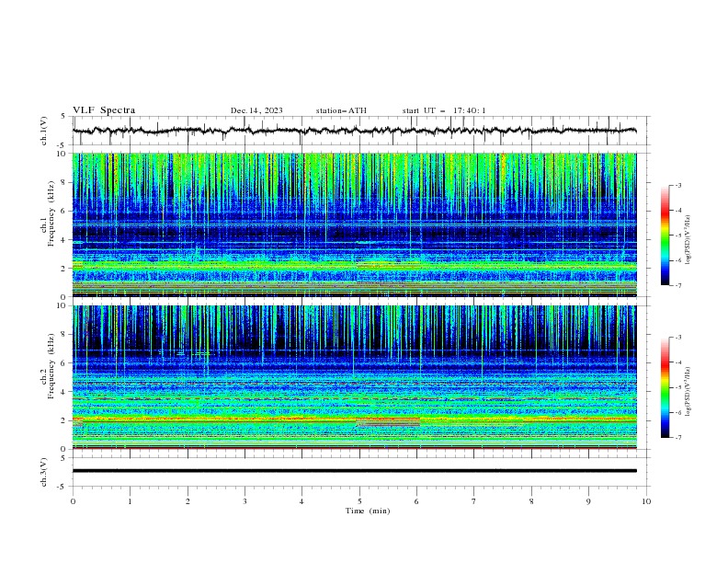Click time axis tick label "2"
This screenshot has height=563, width=728.
188,501
